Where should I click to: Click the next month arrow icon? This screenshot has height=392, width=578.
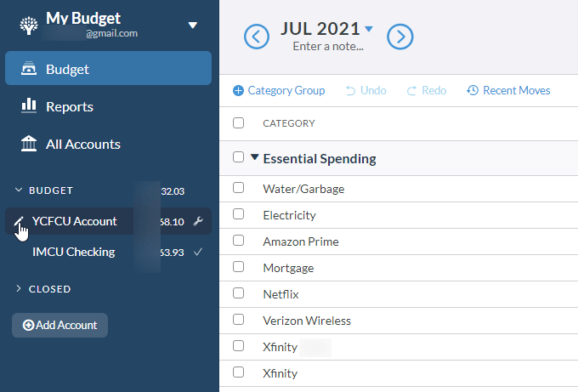click(x=400, y=36)
